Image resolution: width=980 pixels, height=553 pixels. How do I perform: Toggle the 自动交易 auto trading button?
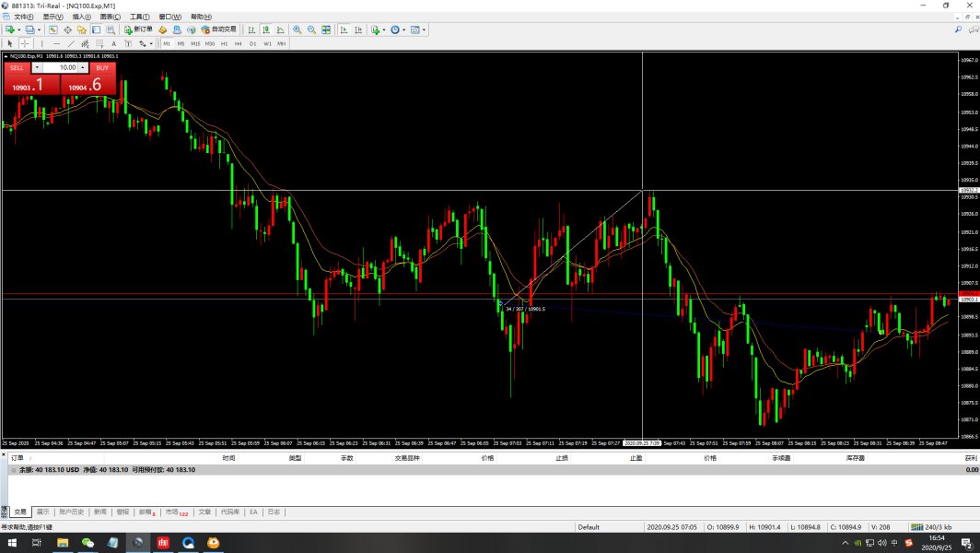pos(219,29)
